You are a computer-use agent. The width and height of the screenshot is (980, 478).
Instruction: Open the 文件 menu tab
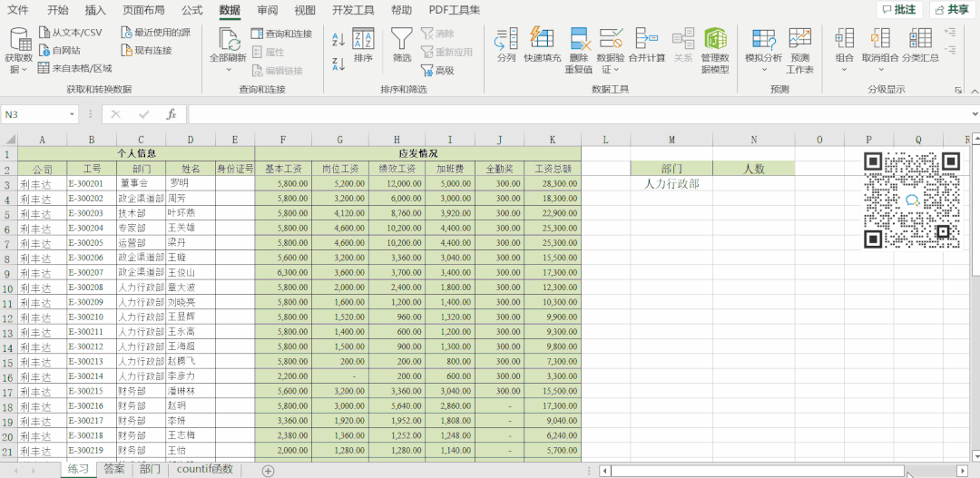[x=17, y=10]
